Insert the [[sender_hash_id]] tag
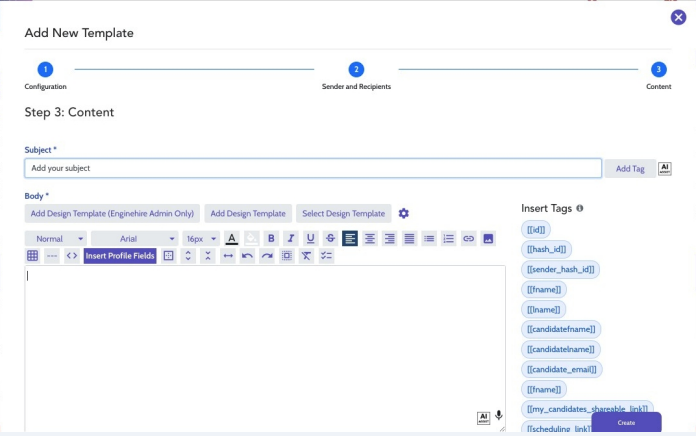This screenshot has height=436, width=696. (560, 270)
